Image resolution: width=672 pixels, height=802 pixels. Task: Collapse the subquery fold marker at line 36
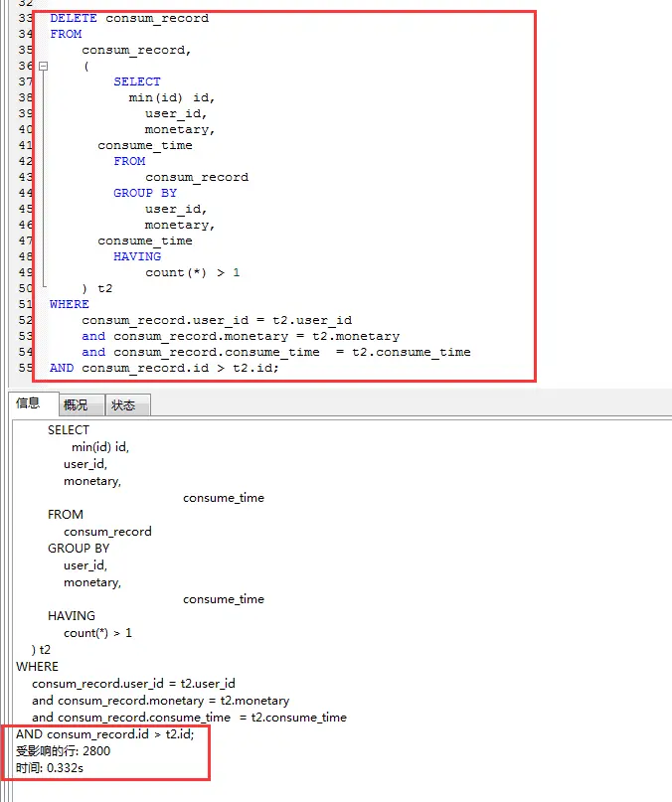(x=44, y=66)
